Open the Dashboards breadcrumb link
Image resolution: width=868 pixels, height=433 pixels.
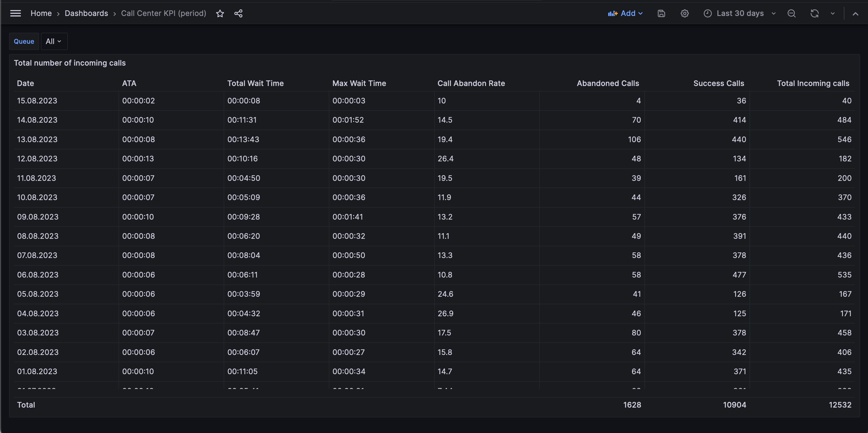coord(86,13)
